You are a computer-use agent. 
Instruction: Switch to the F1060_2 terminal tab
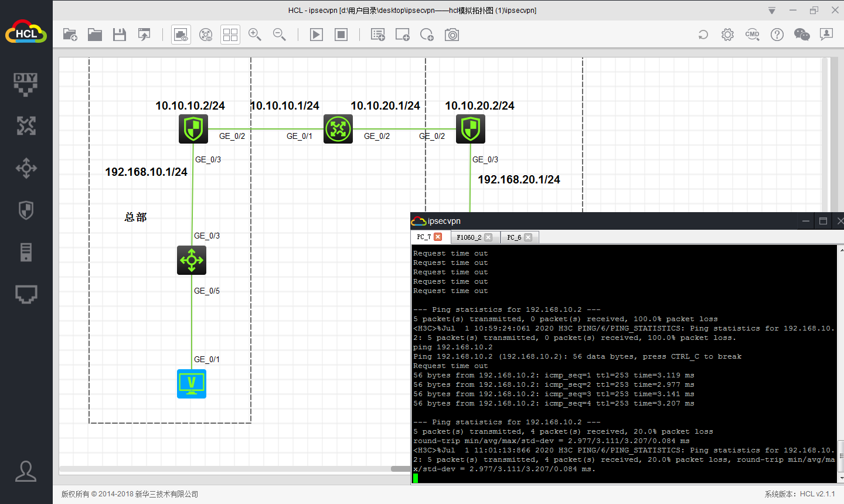(x=468, y=237)
